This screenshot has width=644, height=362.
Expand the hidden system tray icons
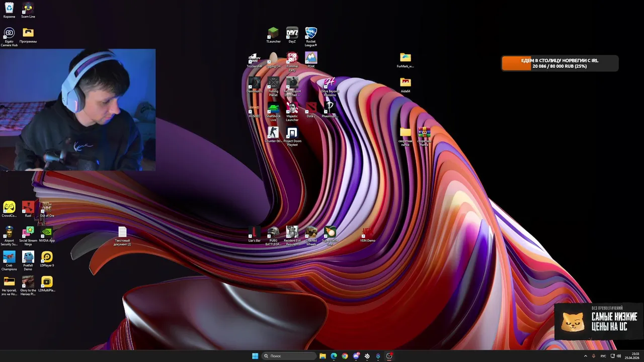[585, 356]
